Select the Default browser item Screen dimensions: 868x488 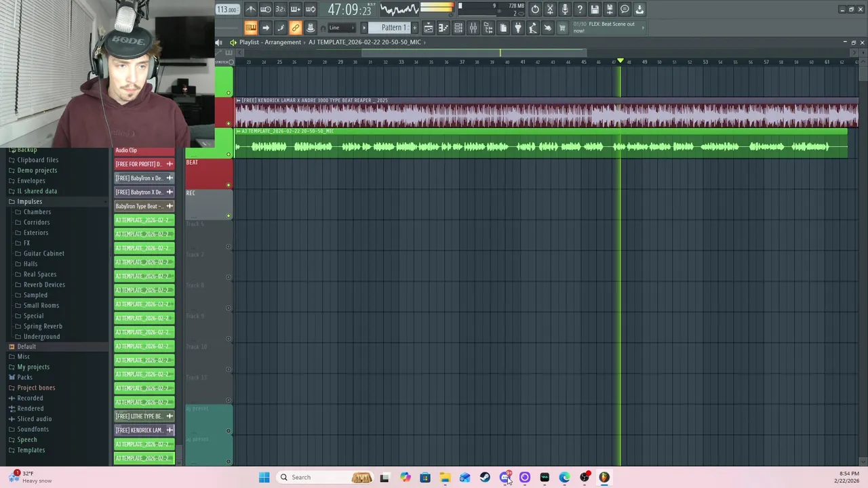click(x=26, y=346)
